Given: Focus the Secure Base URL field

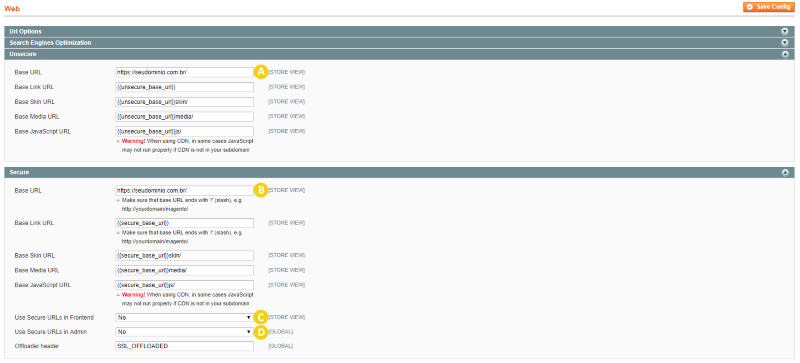Looking at the screenshot, I should [185, 190].
